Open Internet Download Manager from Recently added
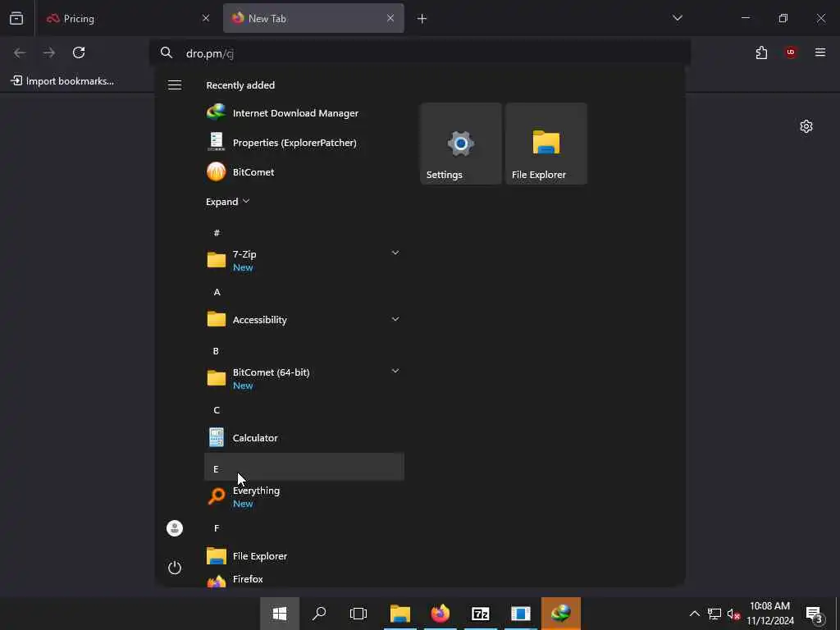The height and width of the screenshot is (630, 840). pos(304,113)
